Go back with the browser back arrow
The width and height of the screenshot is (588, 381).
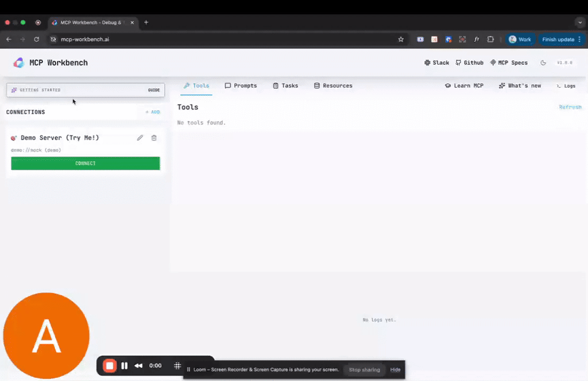coord(9,40)
